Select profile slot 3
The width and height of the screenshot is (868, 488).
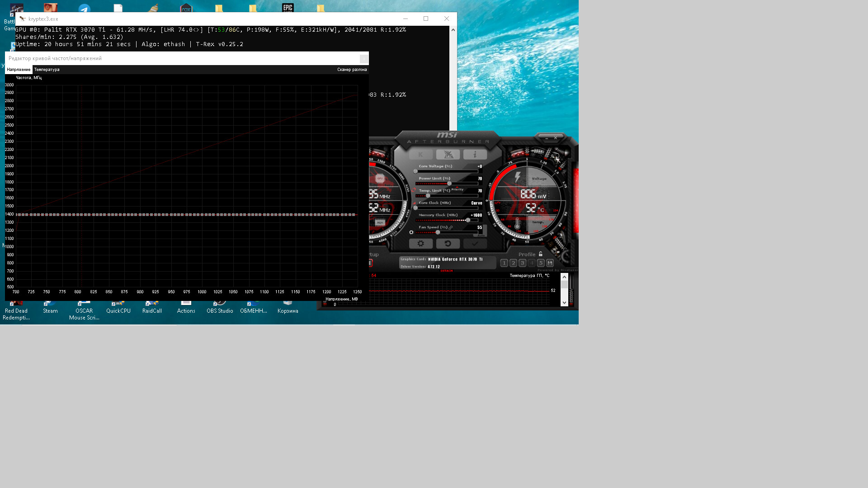[x=523, y=263]
